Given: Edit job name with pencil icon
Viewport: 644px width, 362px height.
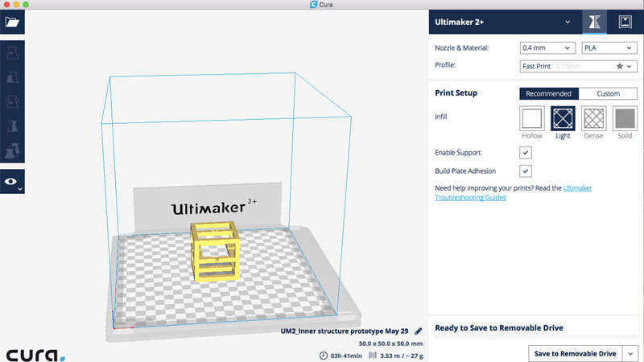Looking at the screenshot, I should click(x=418, y=331).
